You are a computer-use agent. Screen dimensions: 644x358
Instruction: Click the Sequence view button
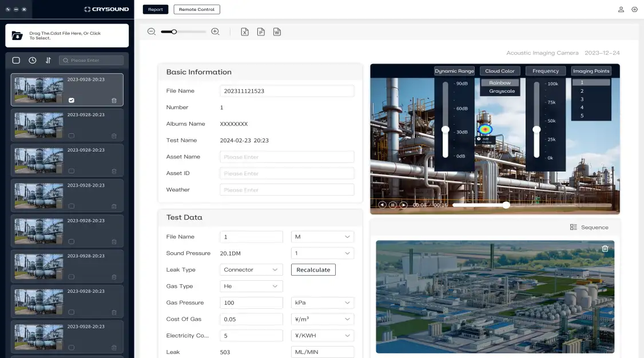coord(589,227)
